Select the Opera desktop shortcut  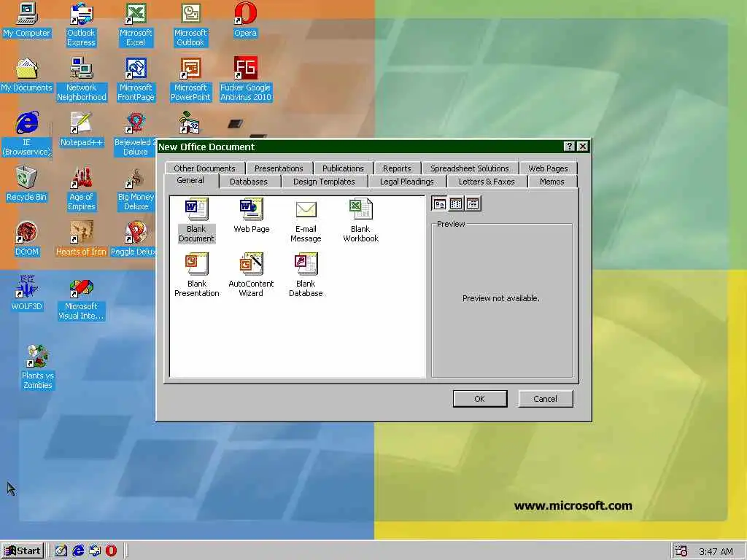(x=245, y=20)
